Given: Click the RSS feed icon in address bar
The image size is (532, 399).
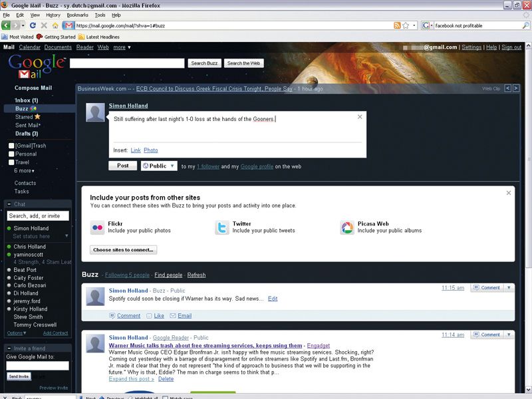Looking at the screenshot, I should (x=397, y=25).
